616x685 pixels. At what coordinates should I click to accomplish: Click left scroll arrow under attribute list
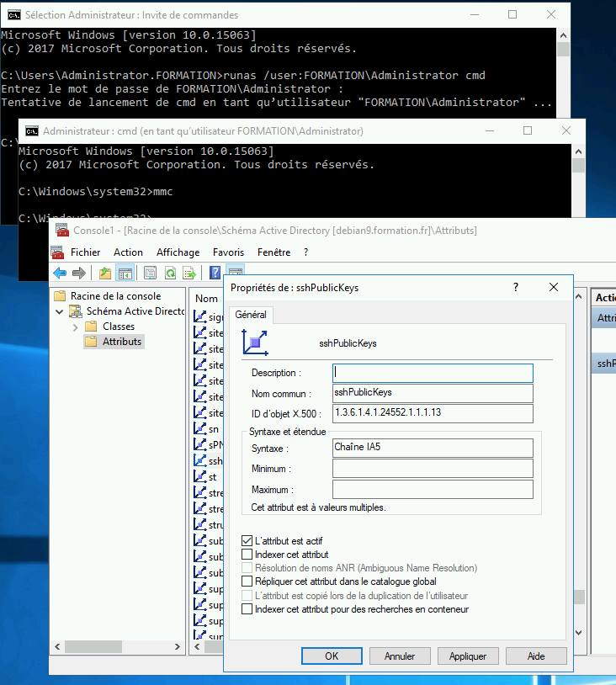[x=197, y=646]
